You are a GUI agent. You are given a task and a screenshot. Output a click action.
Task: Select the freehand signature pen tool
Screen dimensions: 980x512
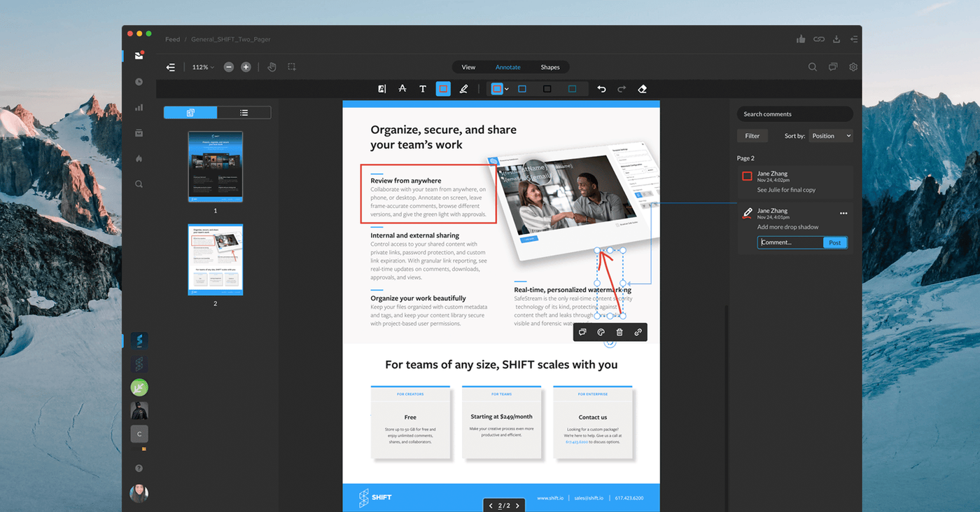(x=463, y=89)
